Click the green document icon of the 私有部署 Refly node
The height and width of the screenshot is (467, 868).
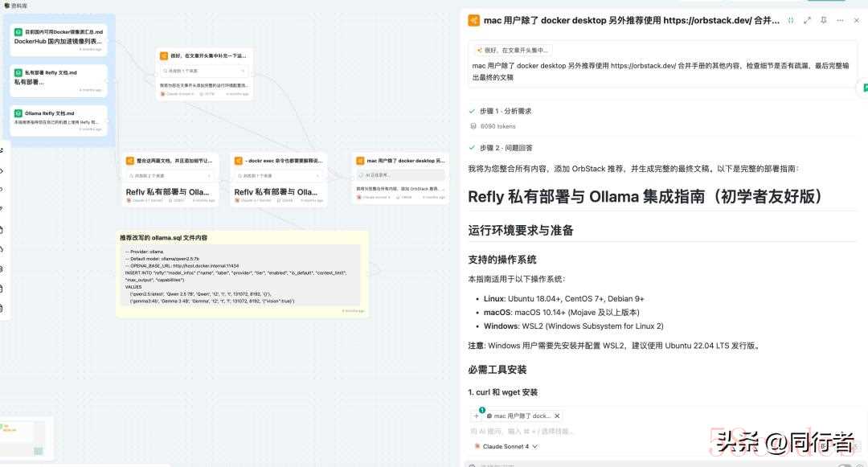(x=18, y=72)
